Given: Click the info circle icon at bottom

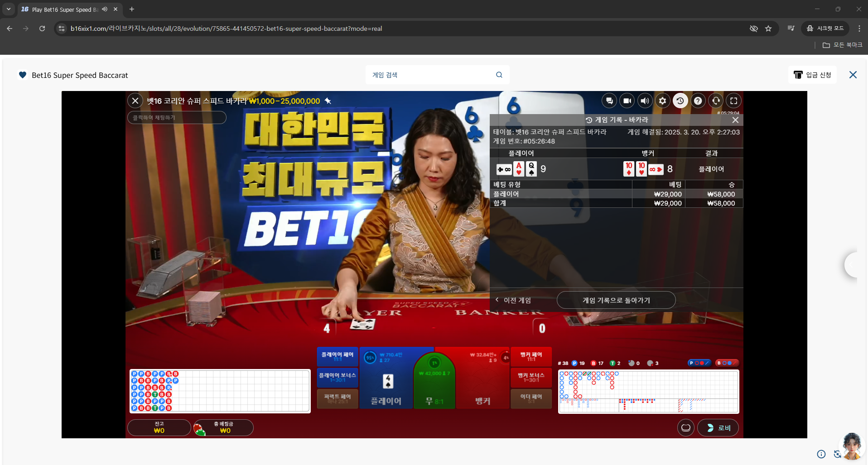Looking at the screenshot, I should [821, 454].
